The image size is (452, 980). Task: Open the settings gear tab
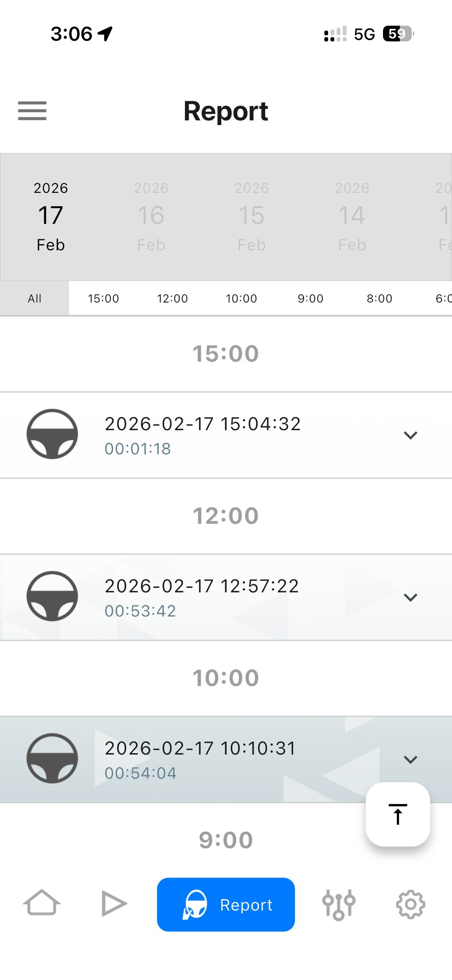tap(411, 904)
